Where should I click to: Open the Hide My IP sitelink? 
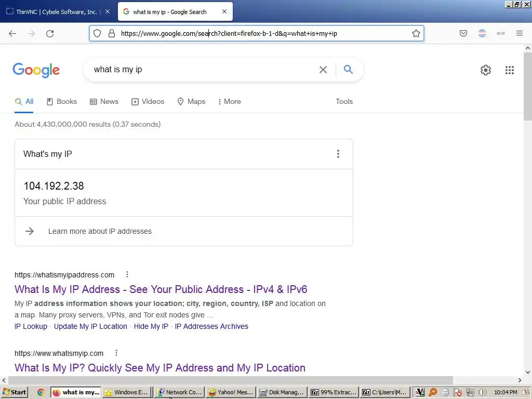(x=151, y=326)
